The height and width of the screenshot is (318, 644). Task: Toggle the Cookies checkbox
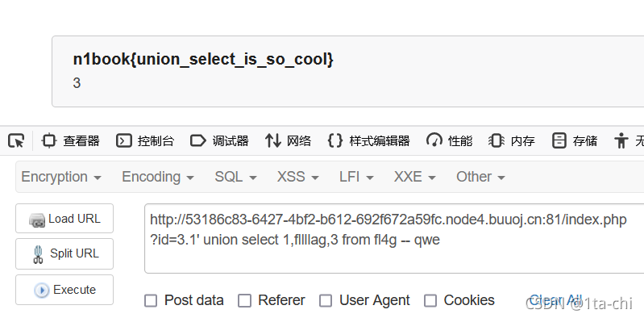point(430,301)
